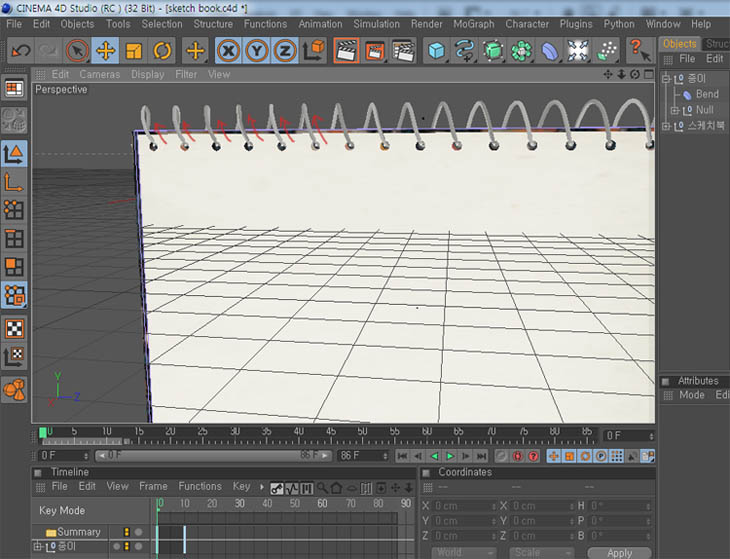Toggle Rotation keyframe recording
The height and width of the screenshot is (559, 730).
pos(585,456)
